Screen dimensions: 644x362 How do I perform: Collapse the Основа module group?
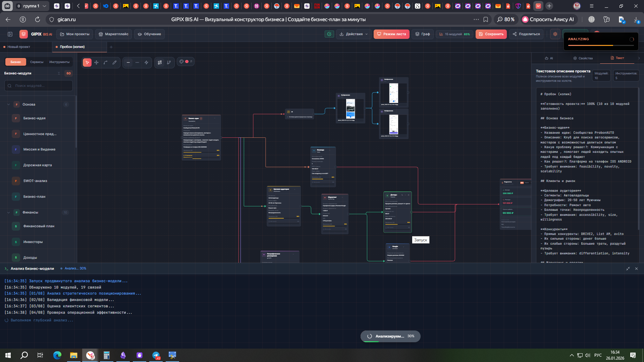[8, 105]
